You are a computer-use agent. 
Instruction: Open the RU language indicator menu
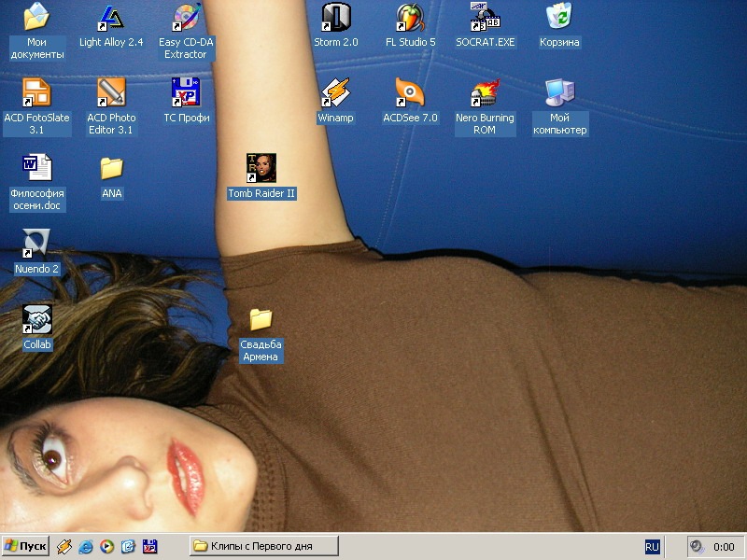pyautogui.click(x=652, y=547)
